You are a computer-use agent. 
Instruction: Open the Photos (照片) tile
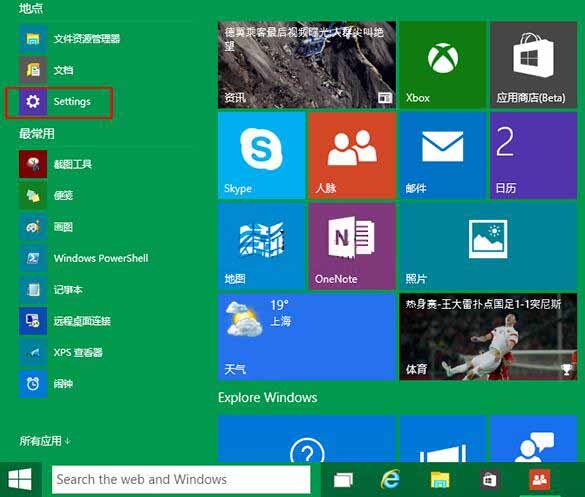488,246
